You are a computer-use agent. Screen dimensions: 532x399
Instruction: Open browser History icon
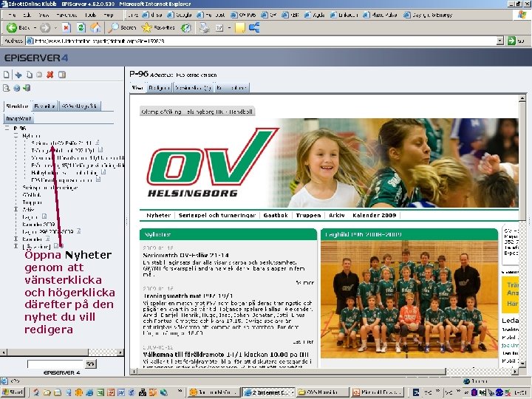tap(185, 28)
